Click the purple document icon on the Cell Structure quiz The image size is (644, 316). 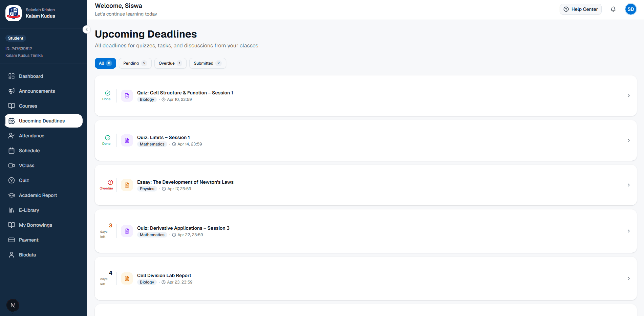127,96
